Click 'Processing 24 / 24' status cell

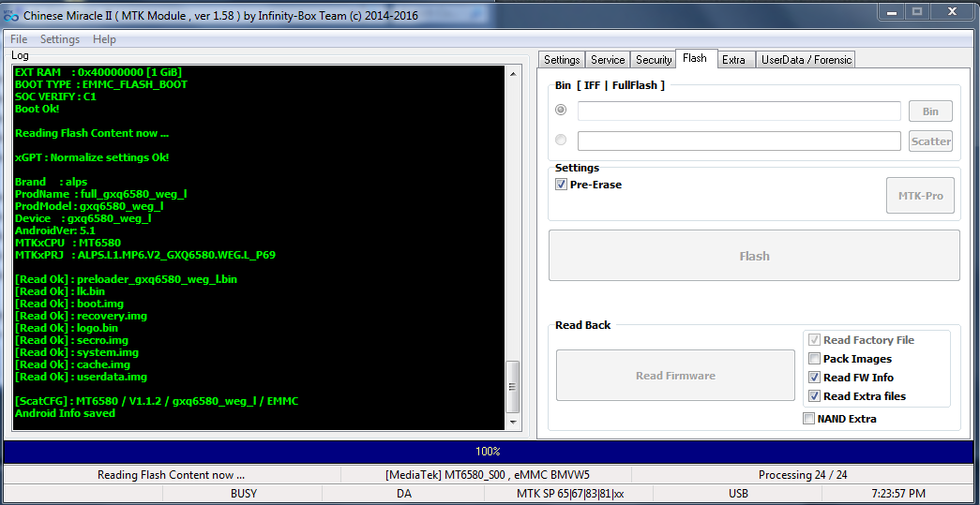click(x=803, y=475)
